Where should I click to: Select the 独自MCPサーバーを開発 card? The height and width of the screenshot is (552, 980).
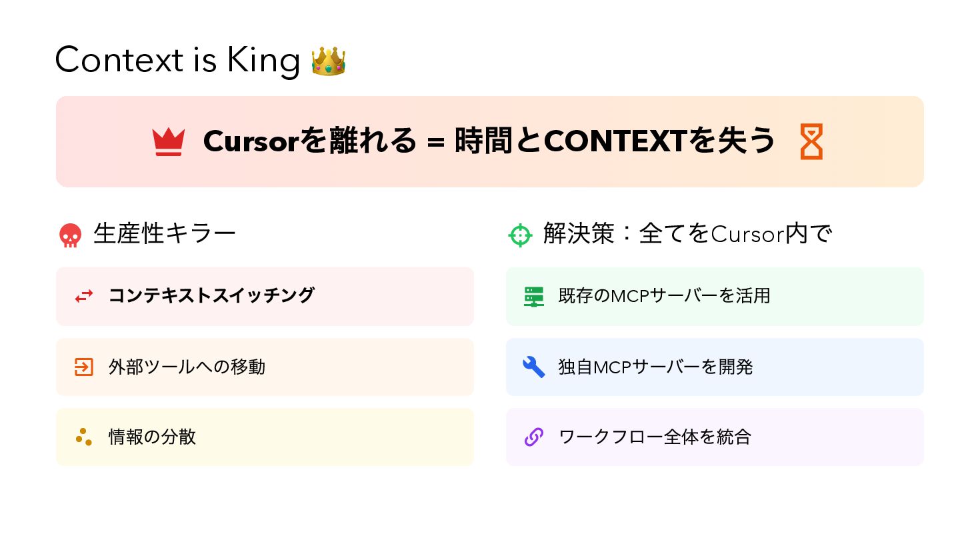point(715,367)
